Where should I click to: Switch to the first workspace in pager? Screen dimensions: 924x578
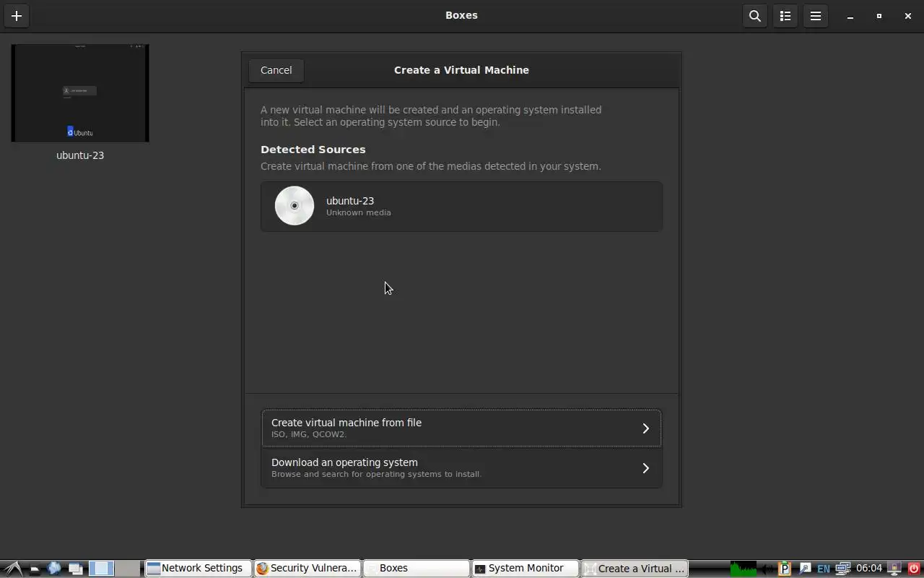[x=101, y=569]
